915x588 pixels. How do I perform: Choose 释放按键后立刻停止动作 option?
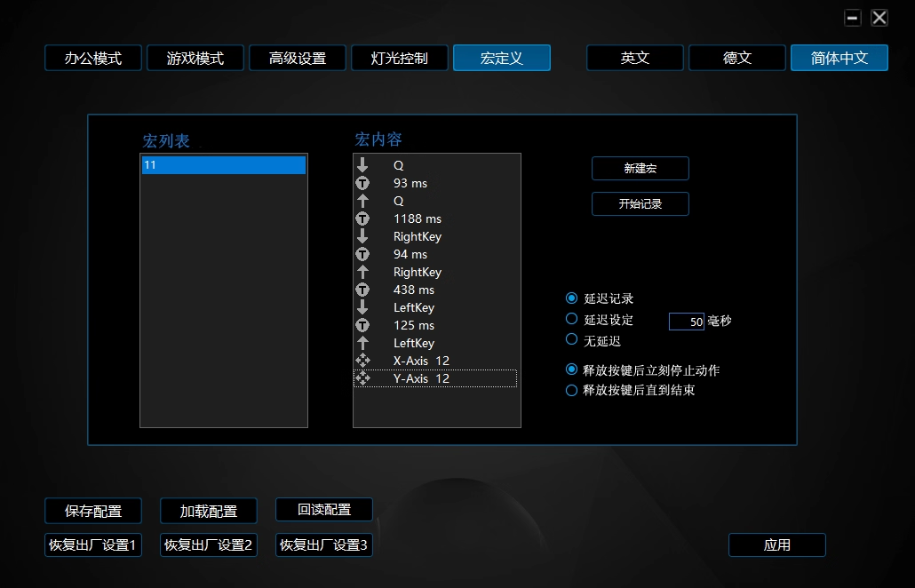tap(571, 369)
